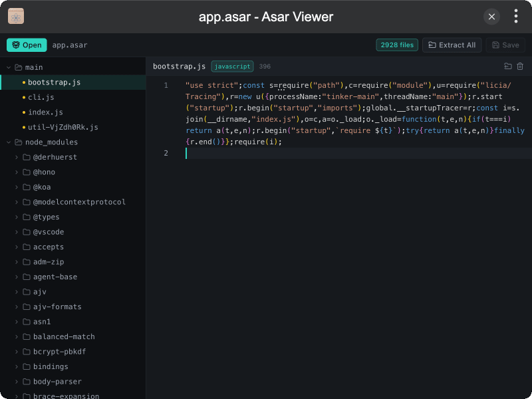Click the balanced-match folder icon
This screenshot has height=399, width=532.
click(x=27, y=336)
